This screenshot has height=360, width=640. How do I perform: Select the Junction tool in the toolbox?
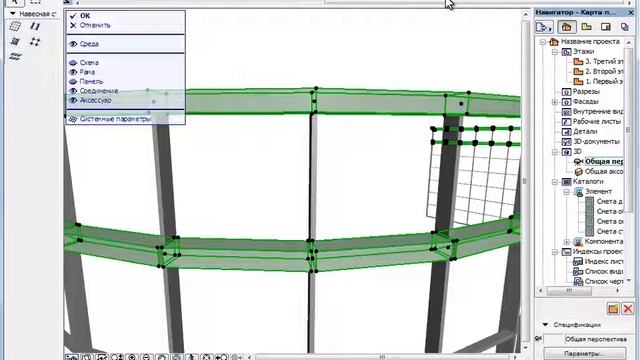35,41
